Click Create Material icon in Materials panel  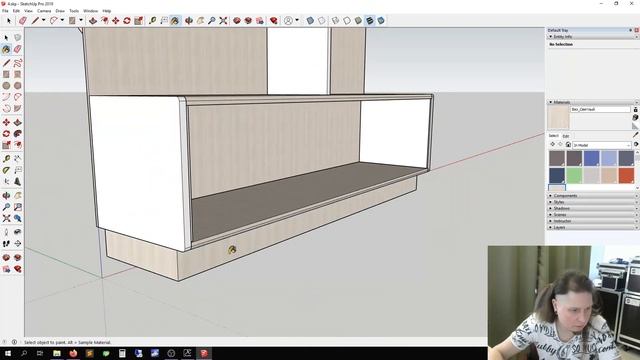coord(636,118)
